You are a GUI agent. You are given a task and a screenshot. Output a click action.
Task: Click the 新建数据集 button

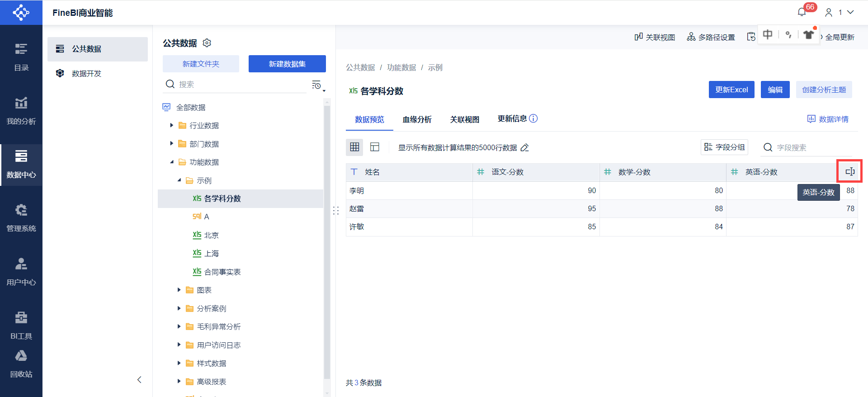[287, 64]
